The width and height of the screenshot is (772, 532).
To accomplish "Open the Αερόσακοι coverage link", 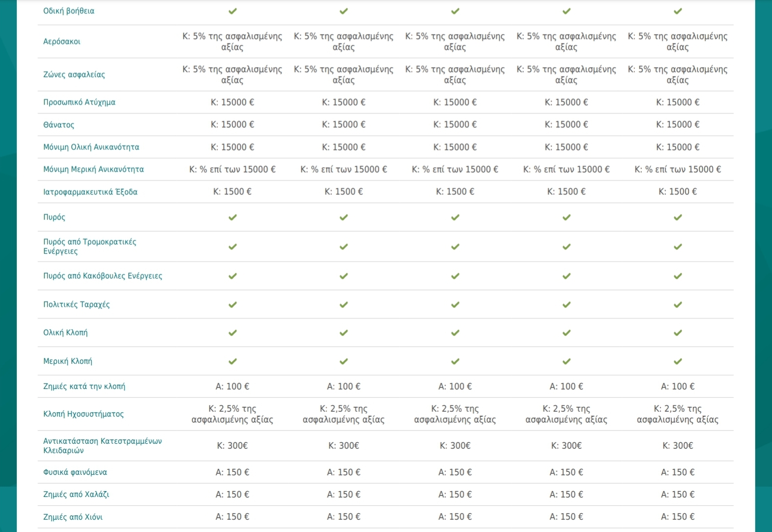I will [62, 41].
